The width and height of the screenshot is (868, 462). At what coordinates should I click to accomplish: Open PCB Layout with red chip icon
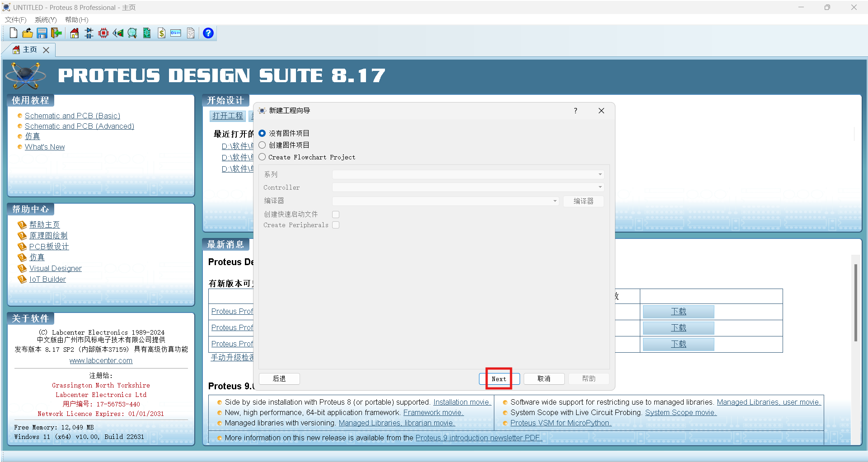[103, 33]
